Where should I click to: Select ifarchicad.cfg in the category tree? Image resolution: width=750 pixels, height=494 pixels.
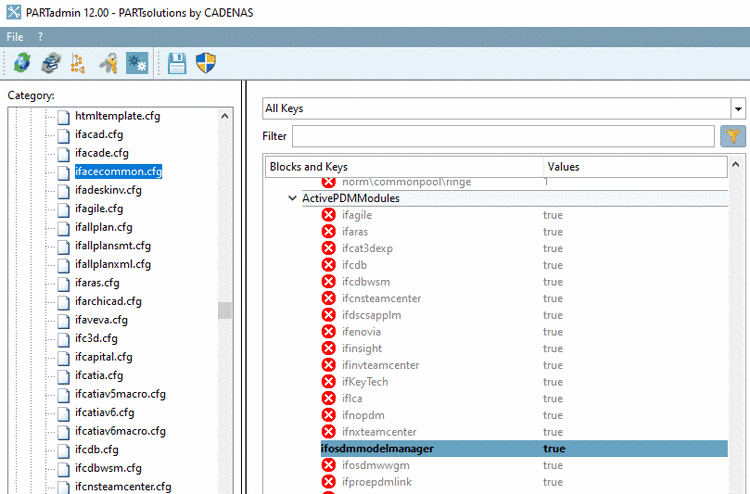click(108, 302)
